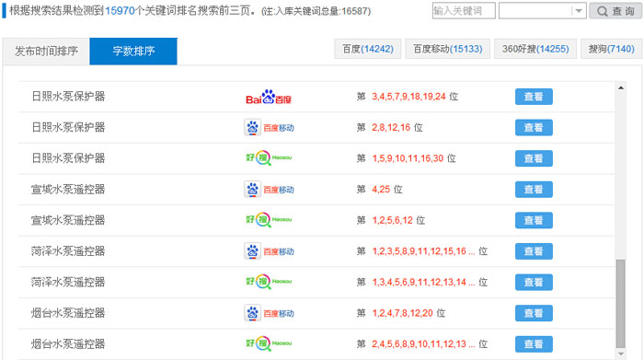Click 查看 for 烟台水泵遥控器 Haosou row

coord(534,344)
